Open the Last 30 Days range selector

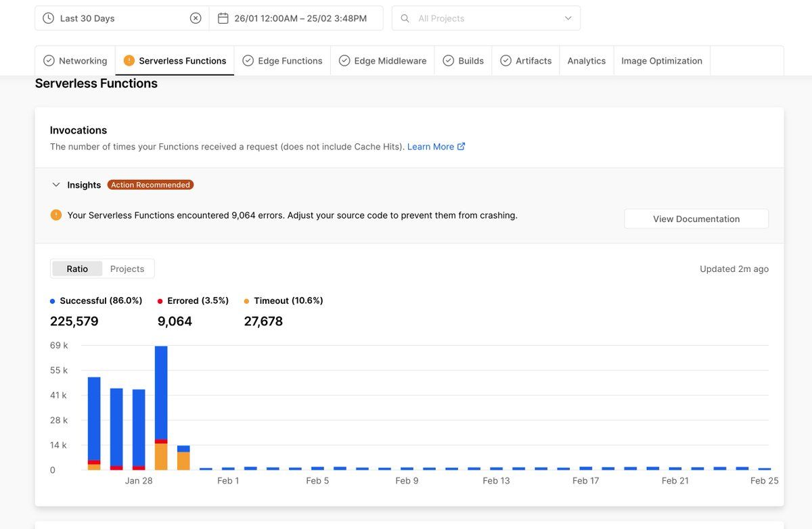click(122, 18)
